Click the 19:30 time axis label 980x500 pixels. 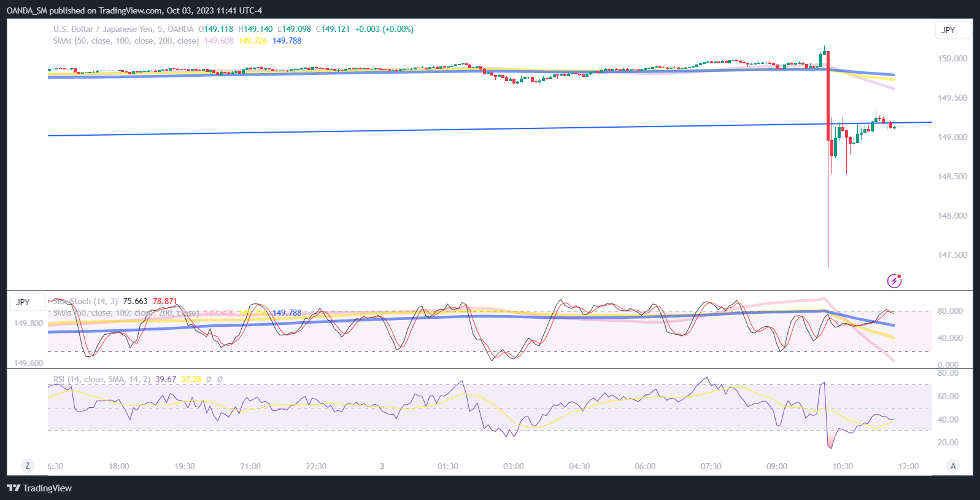pyautogui.click(x=185, y=466)
